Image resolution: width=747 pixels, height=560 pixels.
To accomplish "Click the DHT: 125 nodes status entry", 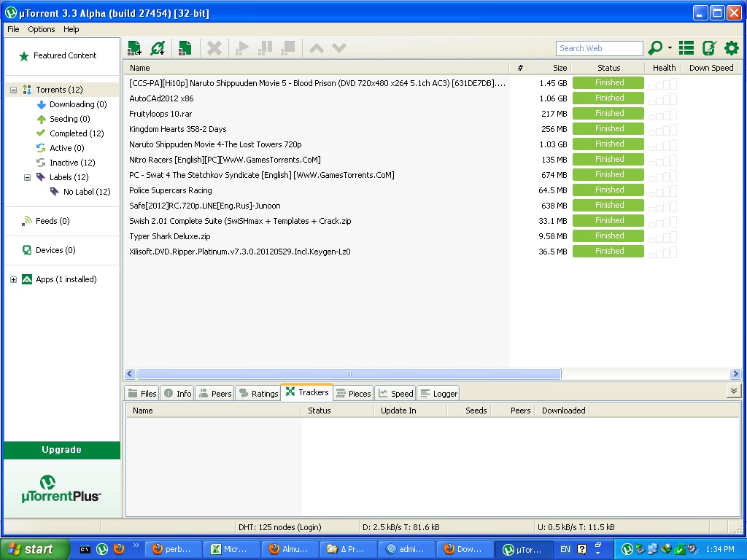I will pyautogui.click(x=279, y=527).
